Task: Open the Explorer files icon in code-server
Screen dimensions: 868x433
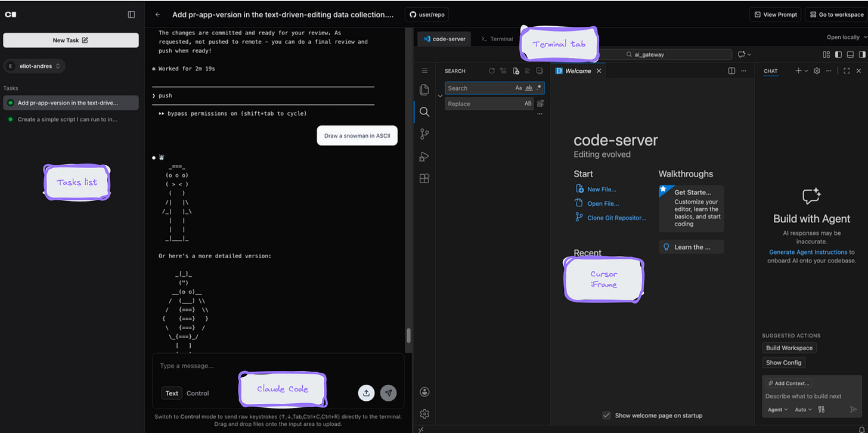Action: (424, 89)
